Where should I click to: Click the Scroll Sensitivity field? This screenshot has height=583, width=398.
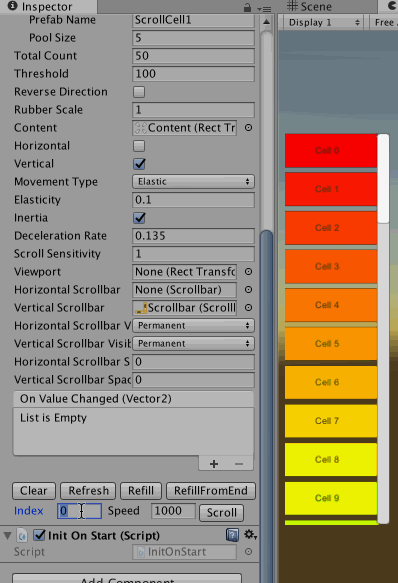point(193,254)
